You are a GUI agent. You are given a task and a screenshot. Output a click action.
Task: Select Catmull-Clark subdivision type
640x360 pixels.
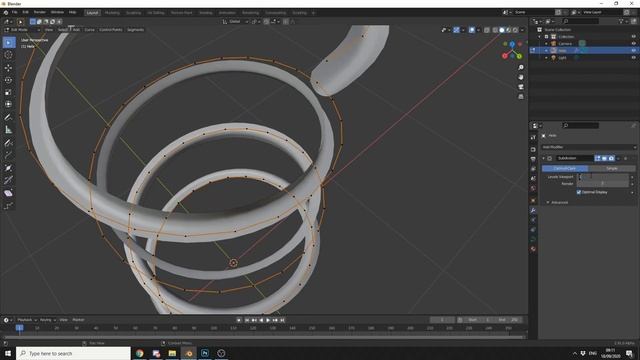(565, 168)
